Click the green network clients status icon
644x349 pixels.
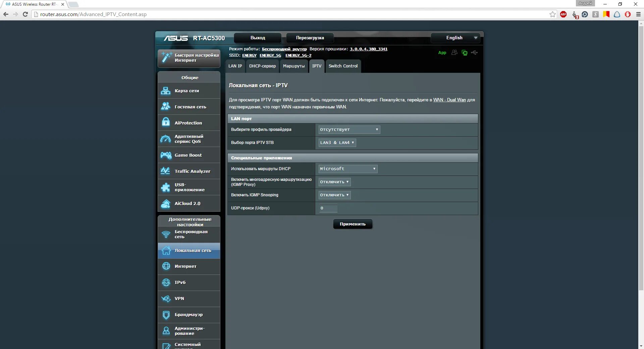465,53
